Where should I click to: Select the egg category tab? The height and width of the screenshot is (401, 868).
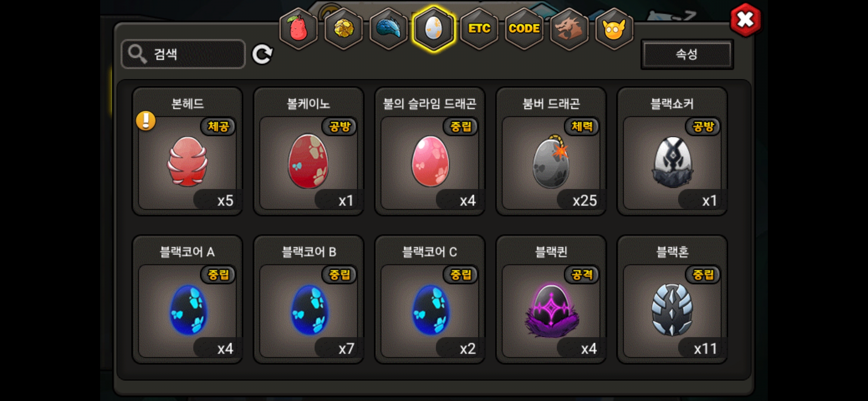[x=434, y=29]
